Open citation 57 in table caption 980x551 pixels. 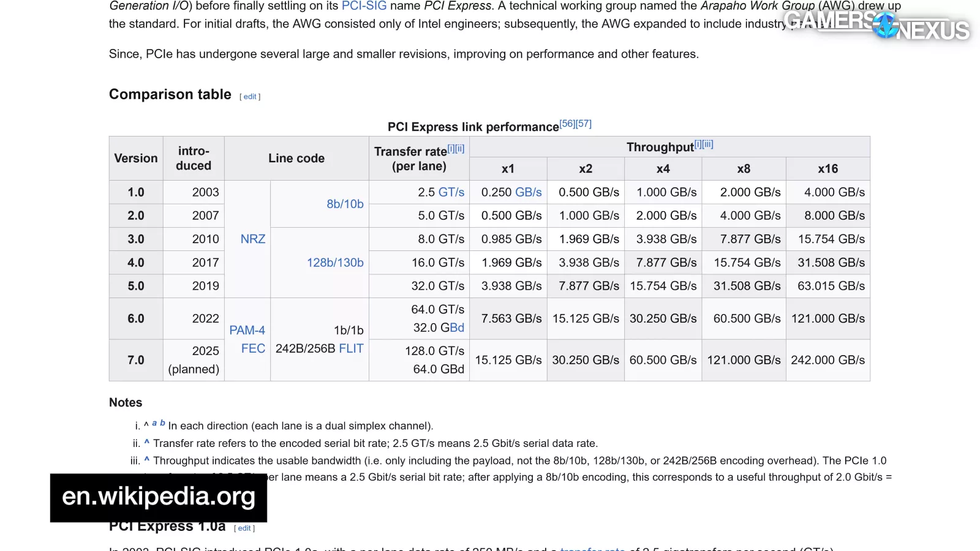tap(584, 124)
